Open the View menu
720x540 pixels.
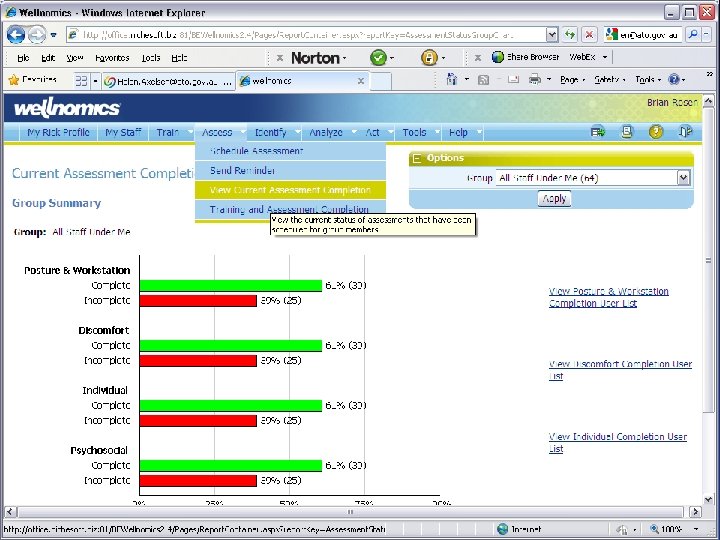pos(75,58)
